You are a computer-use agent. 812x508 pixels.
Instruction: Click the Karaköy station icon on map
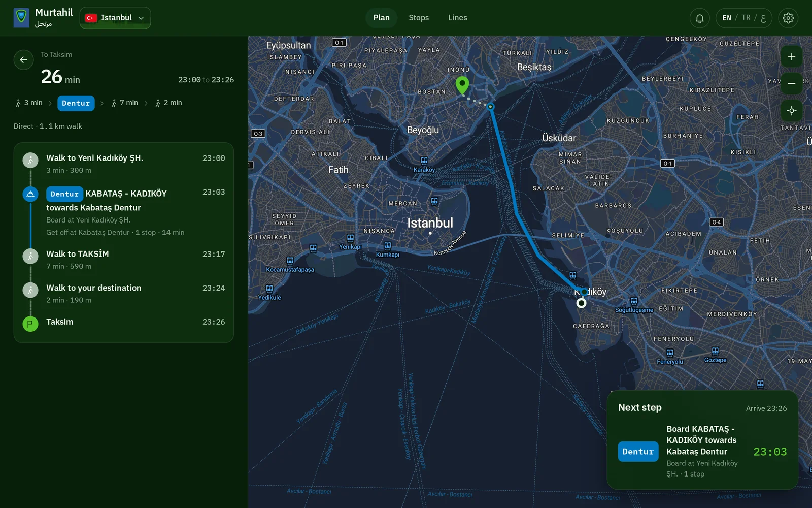(x=424, y=161)
